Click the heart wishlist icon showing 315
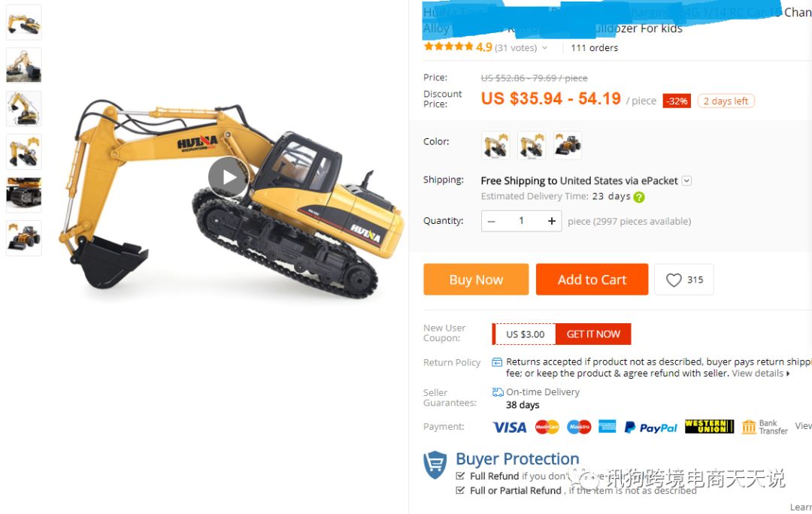 pos(684,280)
